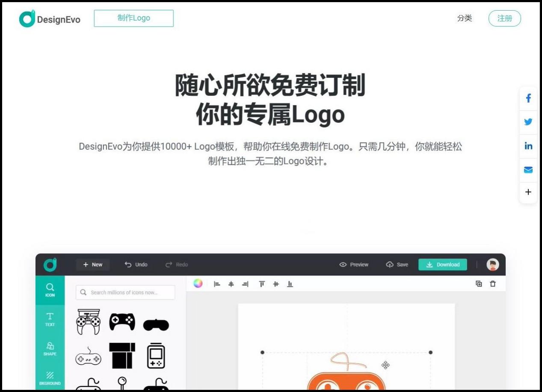Click the 制作Logo button
Viewport: 542px width, 392px height.
(133, 18)
